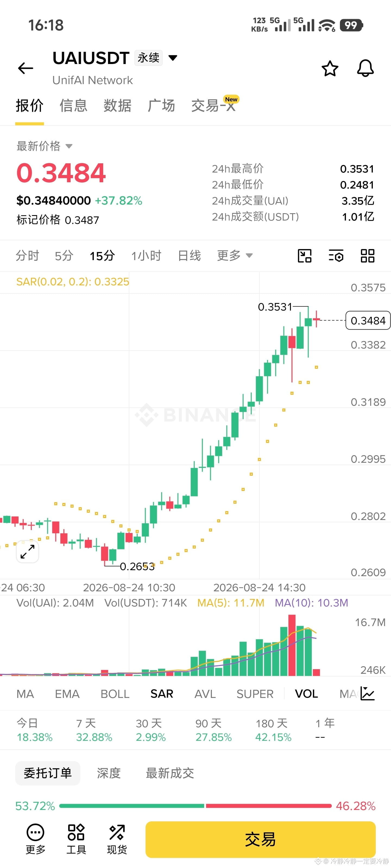Open the UAIUSDT pair selector dropdown arrow
Image resolution: width=391 pixels, height=868 pixels.
(173, 58)
